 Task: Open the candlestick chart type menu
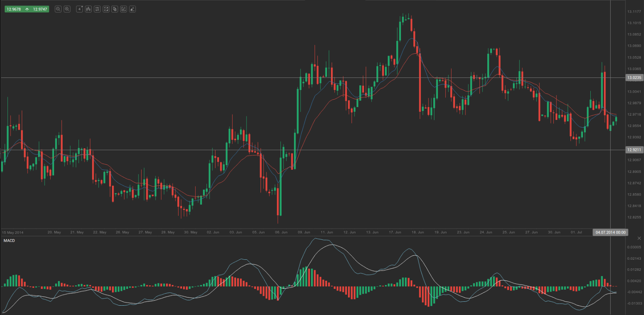(x=88, y=9)
